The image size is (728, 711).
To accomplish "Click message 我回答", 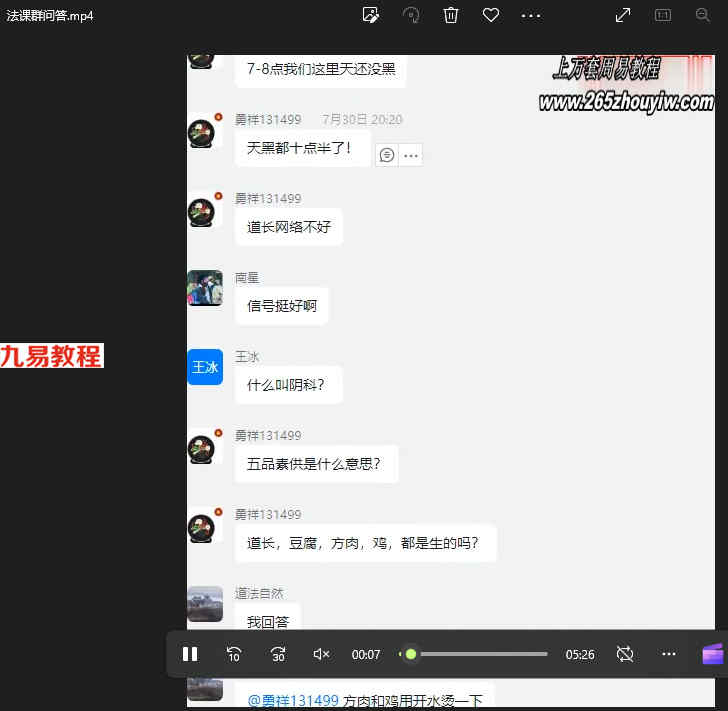I will click(x=268, y=618).
